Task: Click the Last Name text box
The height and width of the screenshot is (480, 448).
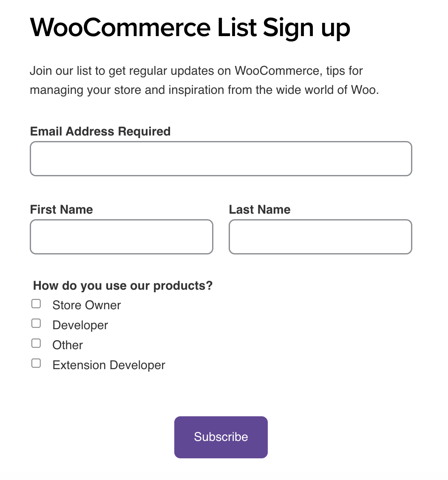Action: 320,237
